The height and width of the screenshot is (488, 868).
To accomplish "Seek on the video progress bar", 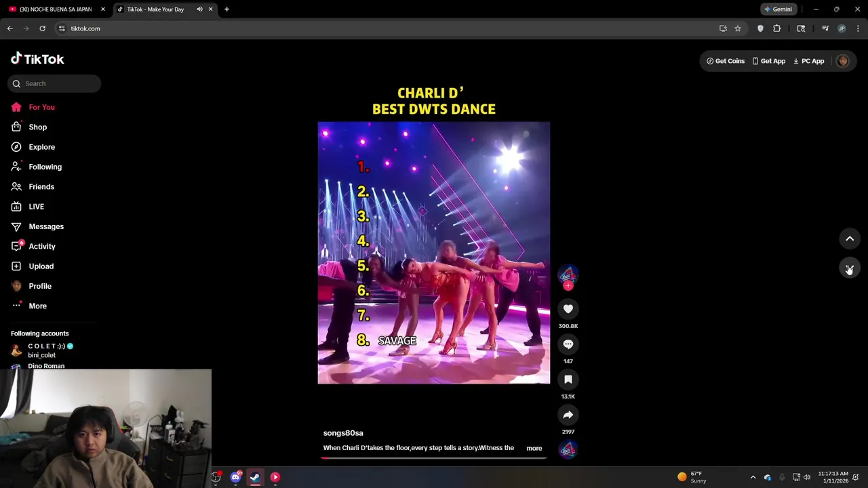I will (434, 457).
